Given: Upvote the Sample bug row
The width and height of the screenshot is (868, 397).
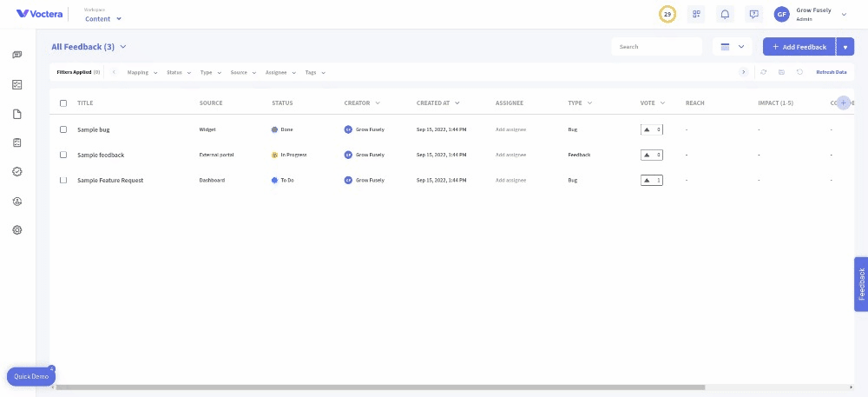Looking at the screenshot, I should (652, 129).
